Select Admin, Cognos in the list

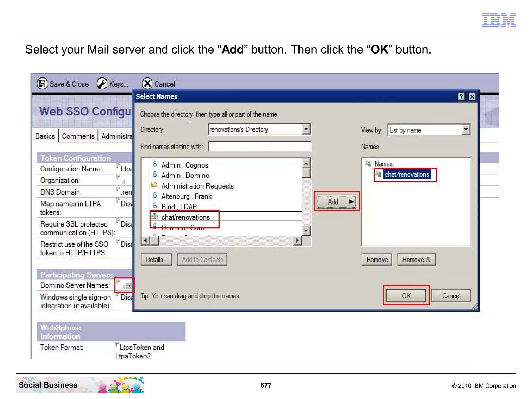pos(185,165)
